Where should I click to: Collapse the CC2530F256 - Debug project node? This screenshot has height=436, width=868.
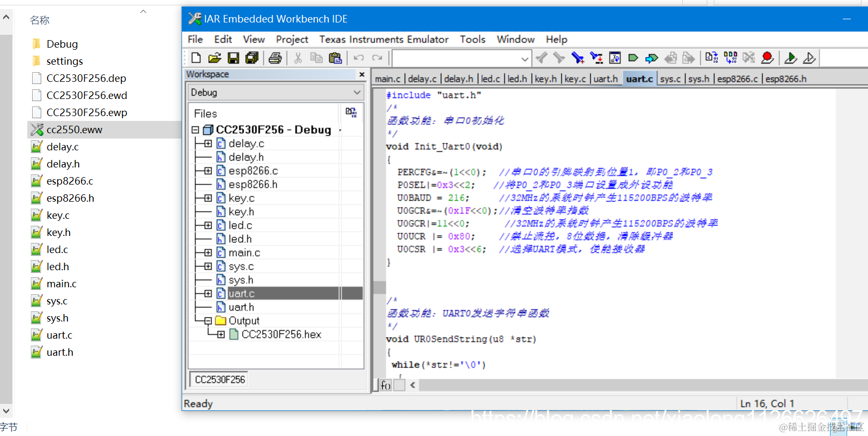point(195,130)
